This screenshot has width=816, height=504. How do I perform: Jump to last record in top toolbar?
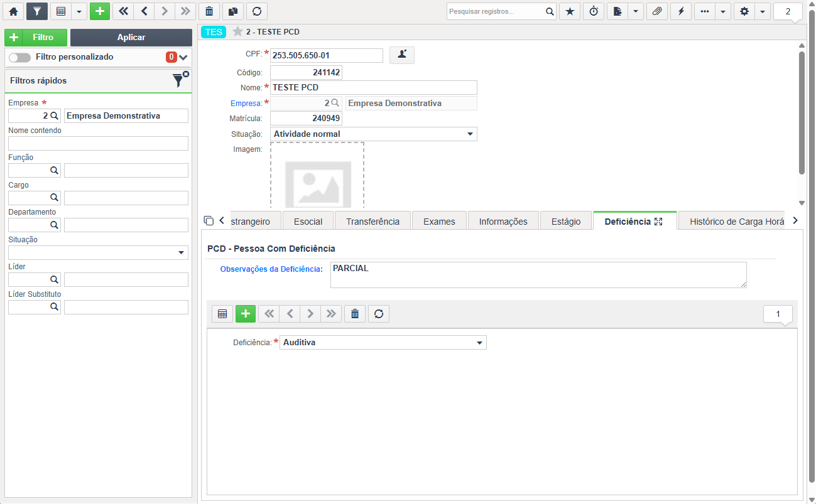pyautogui.click(x=185, y=11)
